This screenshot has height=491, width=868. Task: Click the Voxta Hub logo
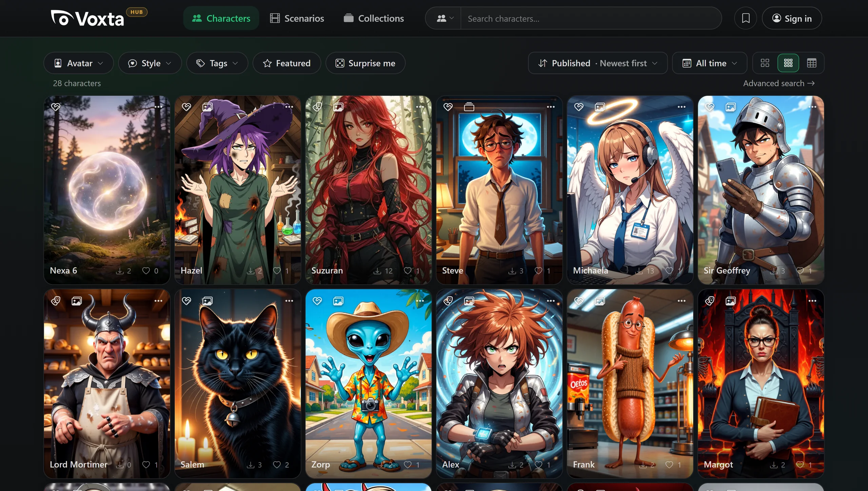98,18
